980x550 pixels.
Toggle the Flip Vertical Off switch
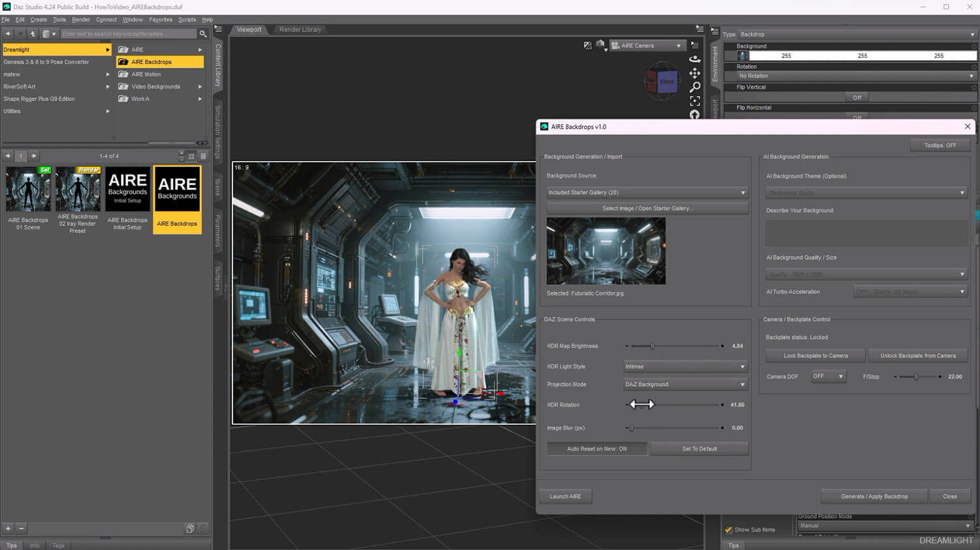[x=857, y=97]
